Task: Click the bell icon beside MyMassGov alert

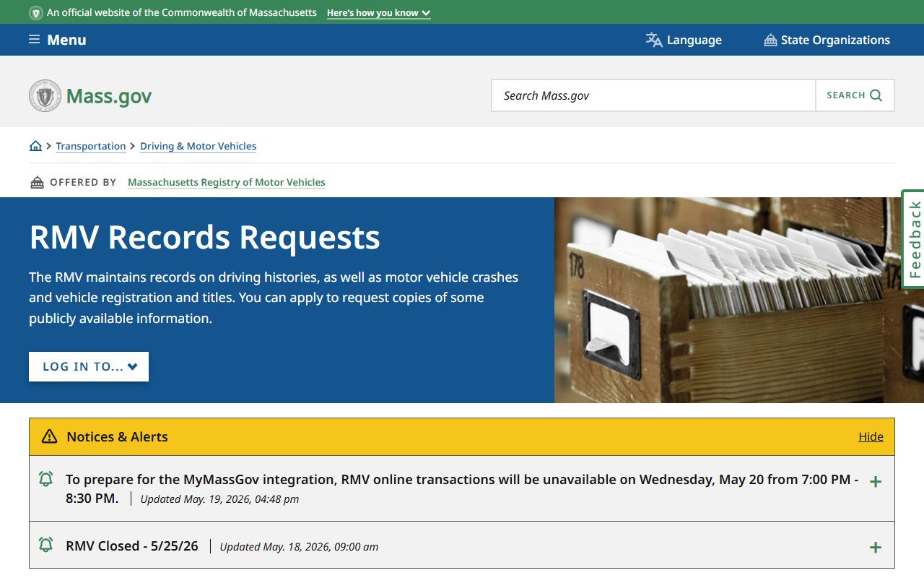Action: tap(45, 479)
